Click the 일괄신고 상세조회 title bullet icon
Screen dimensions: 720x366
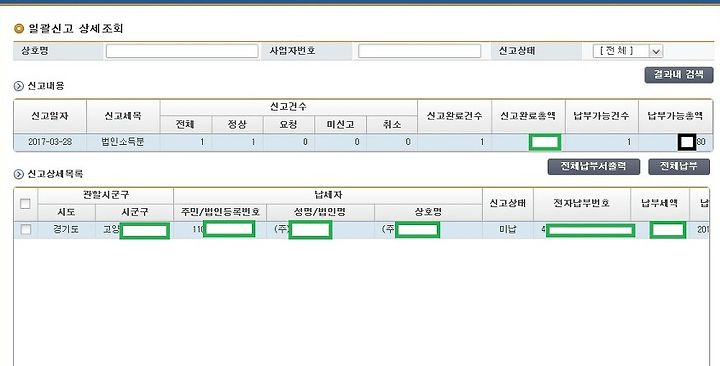(x=19, y=29)
